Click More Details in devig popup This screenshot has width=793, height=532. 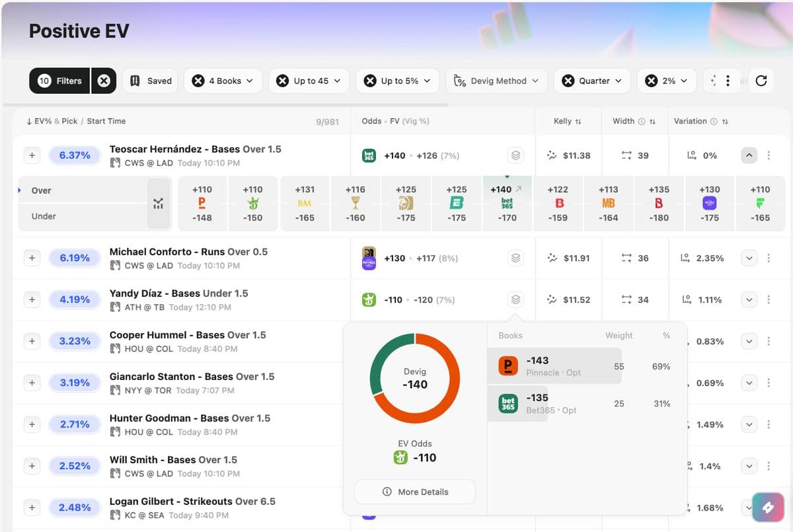(415, 492)
